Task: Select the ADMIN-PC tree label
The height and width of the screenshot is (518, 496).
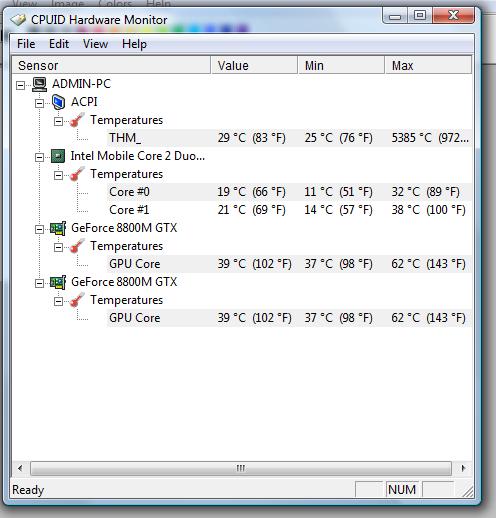Action: tap(81, 84)
